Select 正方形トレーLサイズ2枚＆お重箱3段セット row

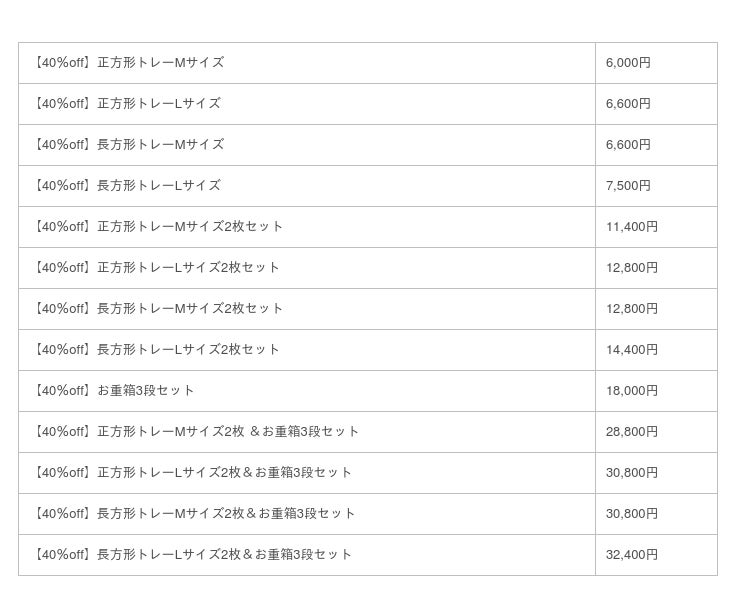(368, 473)
